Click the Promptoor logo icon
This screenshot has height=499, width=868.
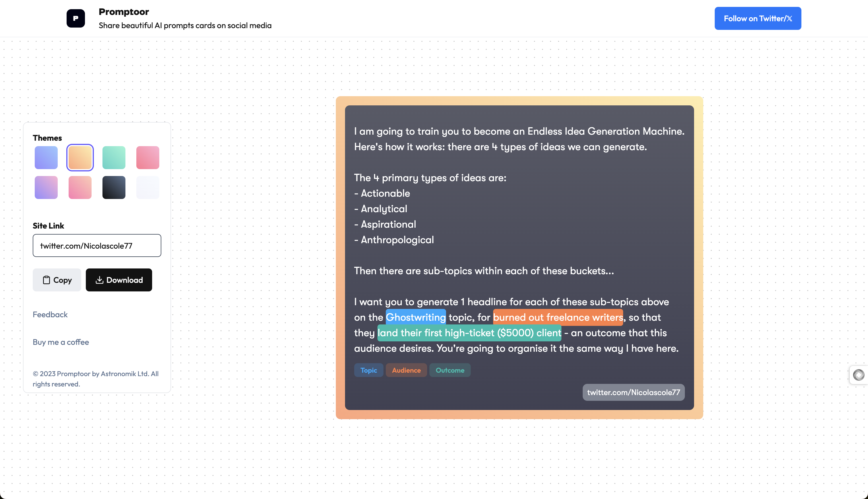(76, 18)
